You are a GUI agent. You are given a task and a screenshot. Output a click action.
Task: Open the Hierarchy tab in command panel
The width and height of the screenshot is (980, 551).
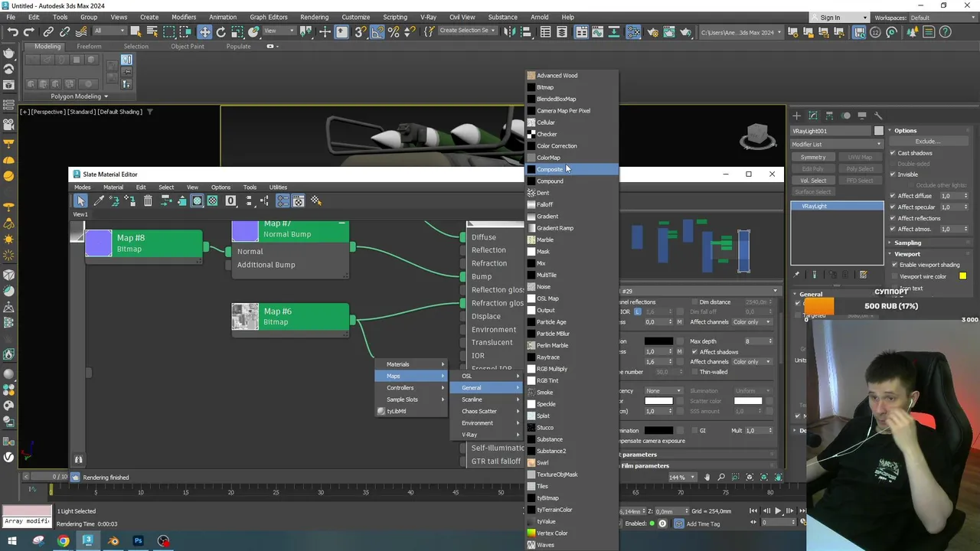[829, 116]
